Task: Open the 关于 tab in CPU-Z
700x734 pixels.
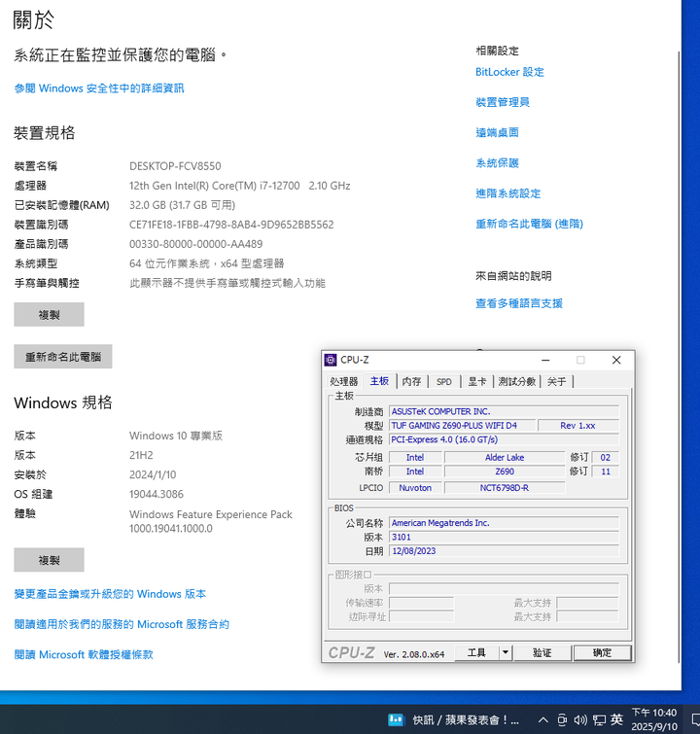Action: [x=556, y=381]
